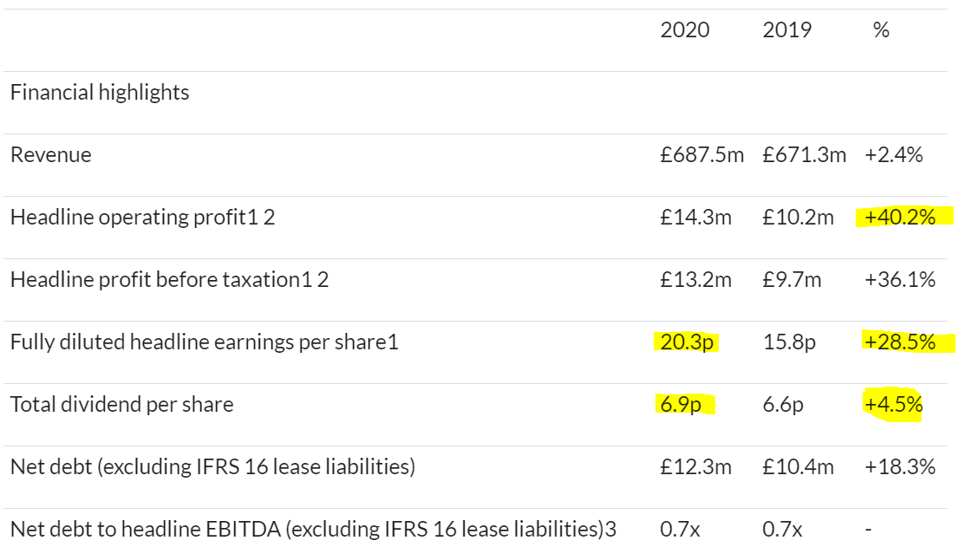This screenshot has width=958, height=560.
Task: Click the Net debt to headline EBITDA label
Action: (314, 529)
